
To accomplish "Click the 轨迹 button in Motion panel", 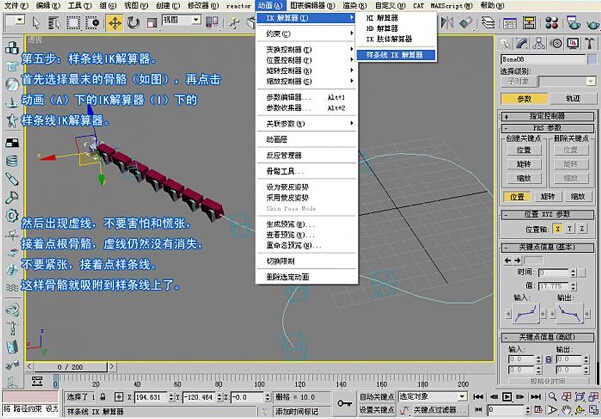I will point(573,99).
